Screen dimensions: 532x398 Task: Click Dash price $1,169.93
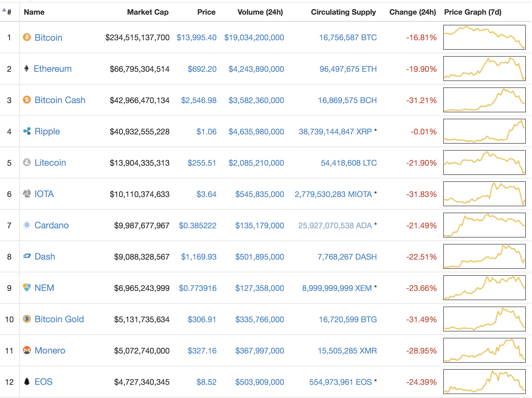tap(199, 257)
